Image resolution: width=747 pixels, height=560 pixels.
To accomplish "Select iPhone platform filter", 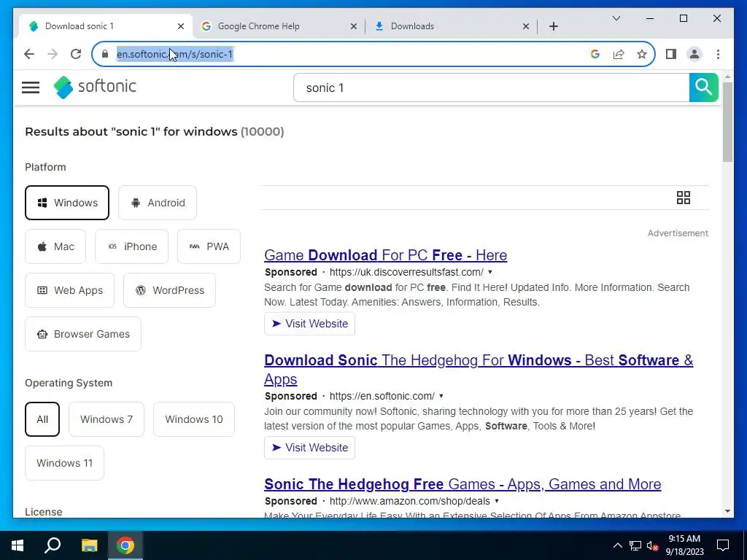I will [131, 246].
